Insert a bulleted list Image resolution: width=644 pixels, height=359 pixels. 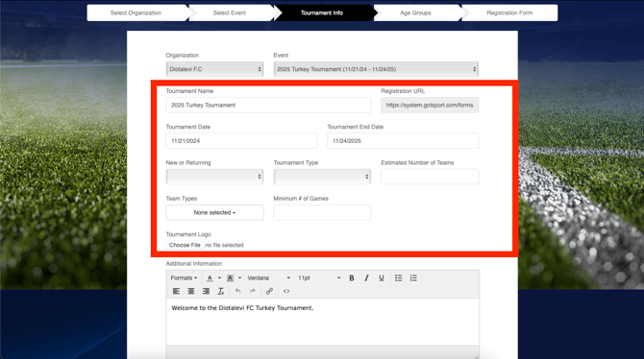398,278
